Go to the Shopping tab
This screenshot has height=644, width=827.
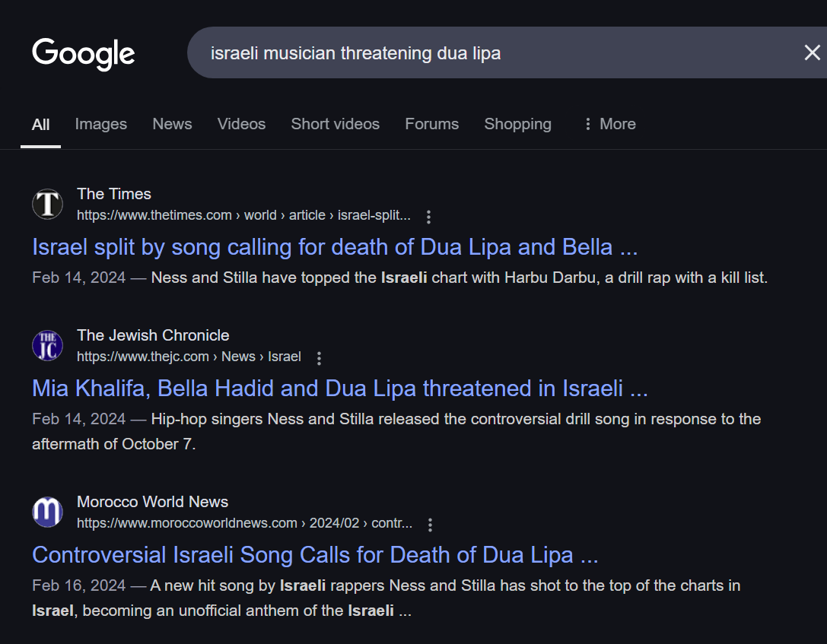coord(518,124)
